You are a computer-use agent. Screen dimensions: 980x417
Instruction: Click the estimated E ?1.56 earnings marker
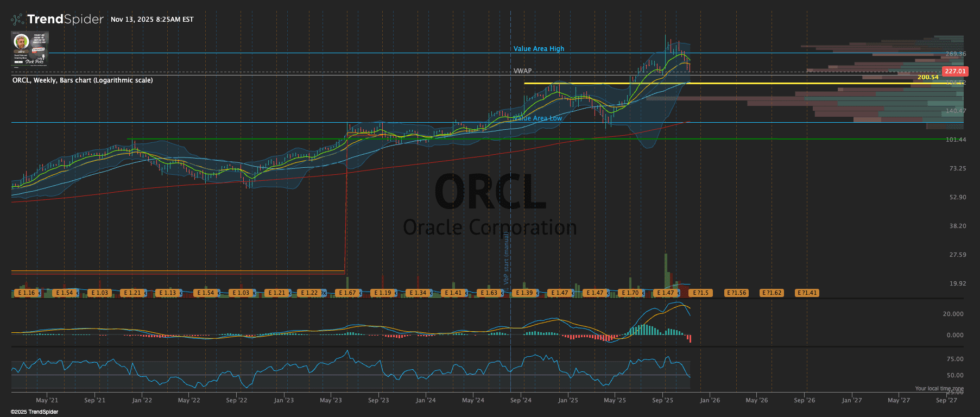click(x=736, y=293)
